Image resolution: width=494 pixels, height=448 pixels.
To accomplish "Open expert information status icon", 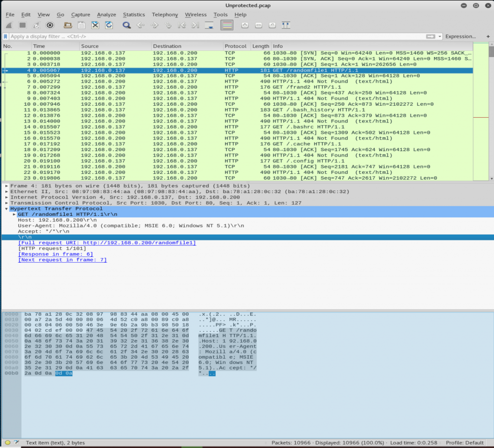I will click(8, 443).
